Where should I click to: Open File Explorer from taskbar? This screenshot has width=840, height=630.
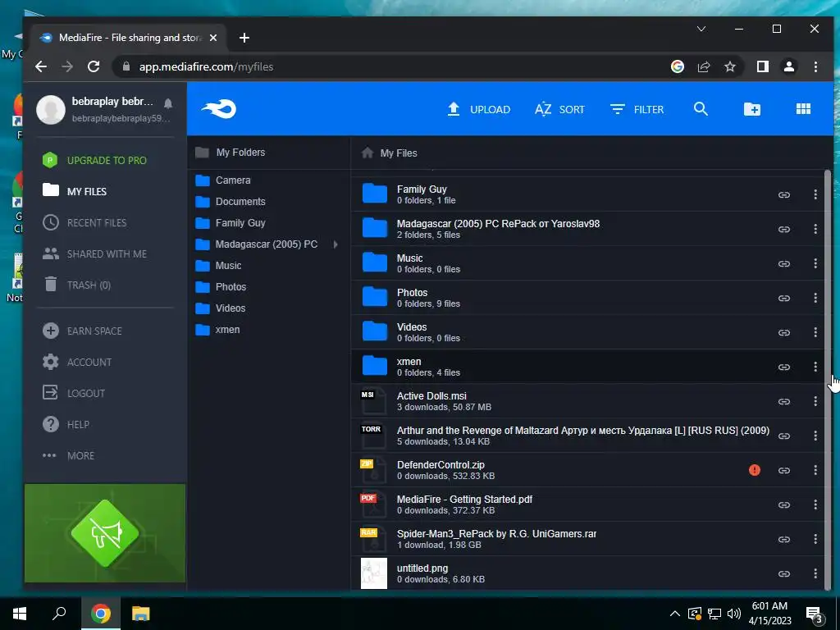pos(140,613)
